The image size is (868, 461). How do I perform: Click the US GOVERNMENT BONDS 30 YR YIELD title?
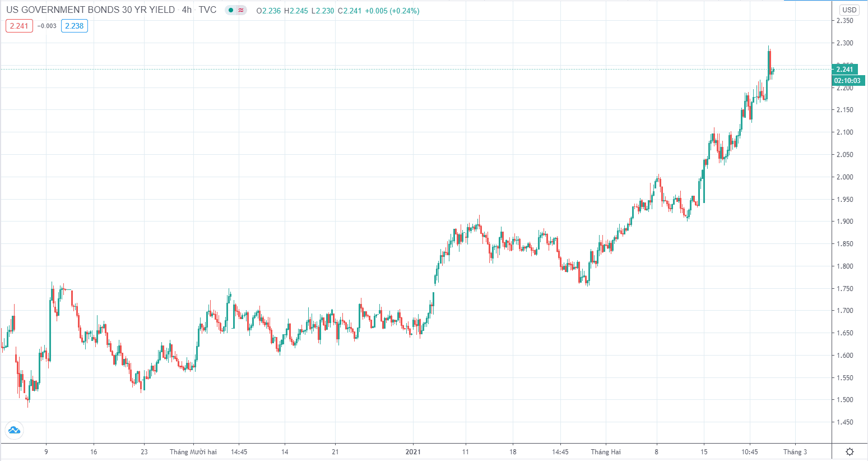pyautogui.click(x=91, y=10)
